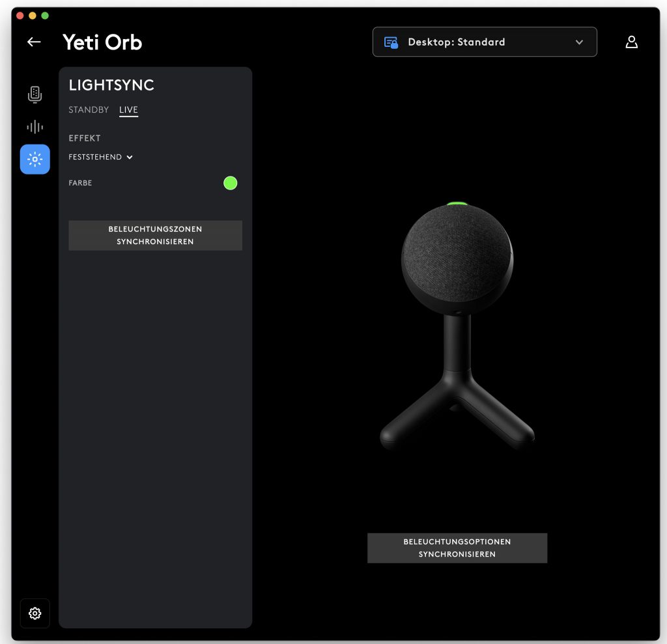Image resolution: width=667 pixels, height=644 pixels.
Task: Switch to the LIVE tab
Action: 128,110
